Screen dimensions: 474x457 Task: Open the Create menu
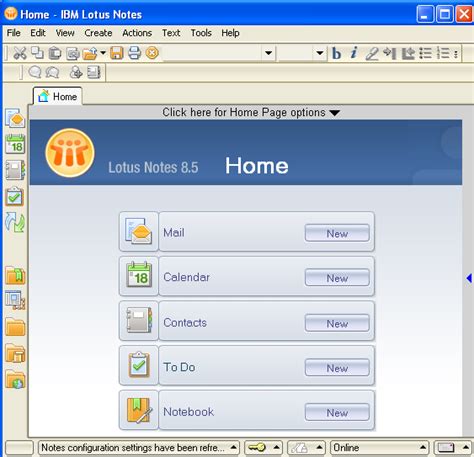click(x=98, y=33)
